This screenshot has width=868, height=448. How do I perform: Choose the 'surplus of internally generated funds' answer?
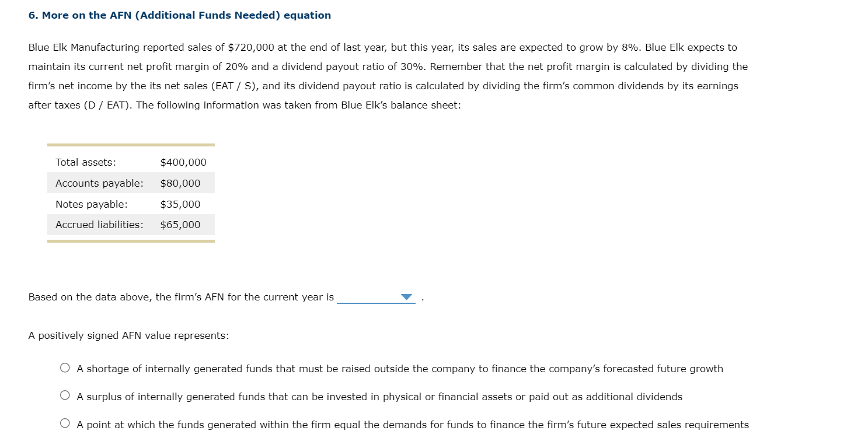click(x=65, y=395)
